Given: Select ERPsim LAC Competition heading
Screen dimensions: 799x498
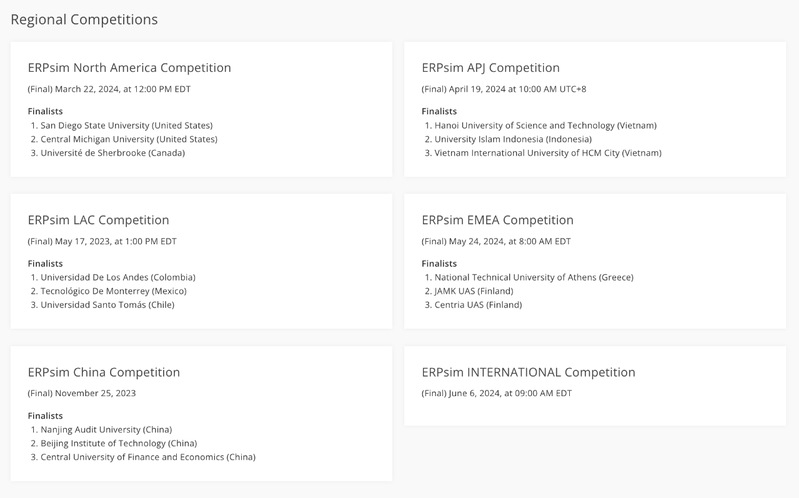Looking at the screenshot, I should coord(98,220).
